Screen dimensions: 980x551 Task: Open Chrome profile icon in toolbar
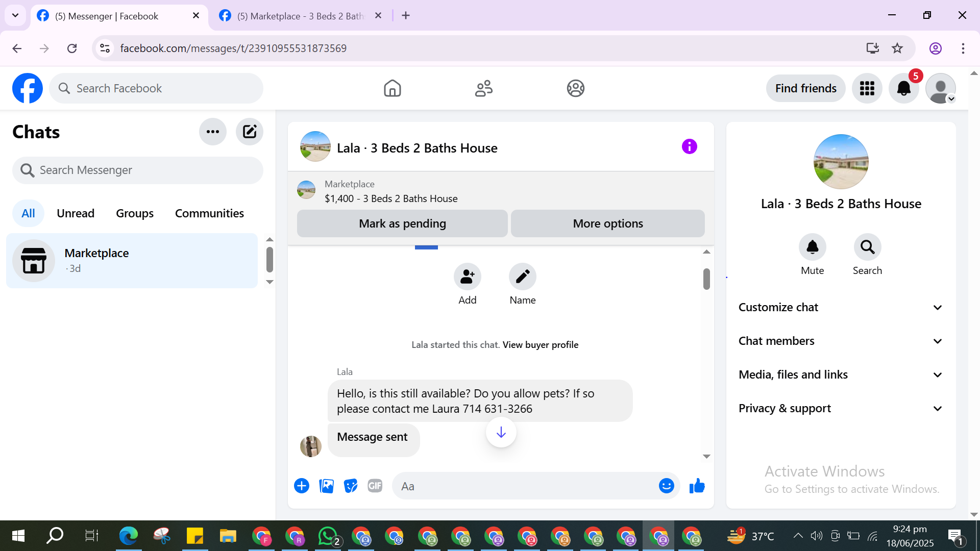tap(936, 48)
